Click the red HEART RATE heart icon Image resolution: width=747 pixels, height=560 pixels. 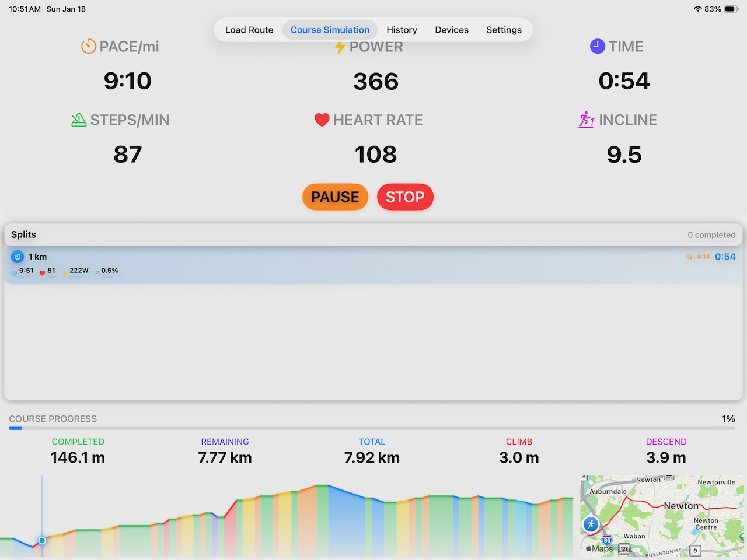[322, 120]
